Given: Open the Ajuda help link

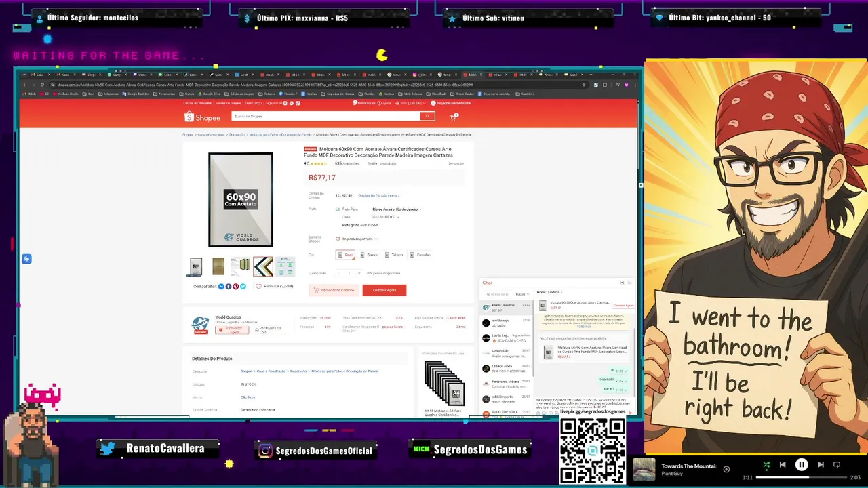Looking at the screenshot, I should click(384, 103).
